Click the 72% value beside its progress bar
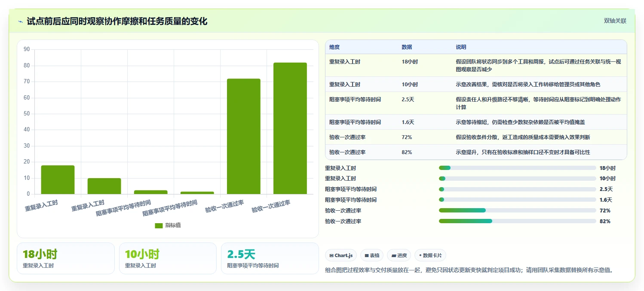This screenshot has height=291, width=644. tap(605, 211)
